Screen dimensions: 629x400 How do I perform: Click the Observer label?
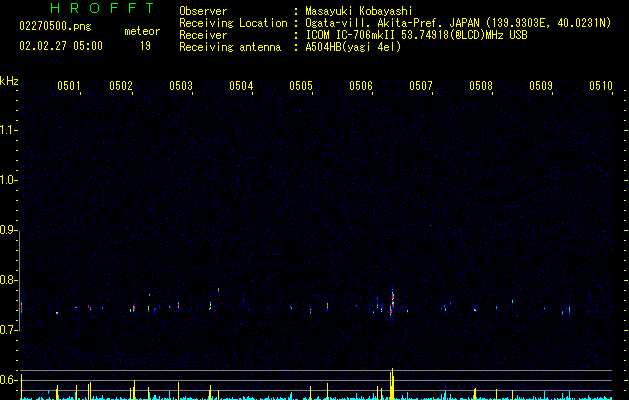(203, 11)
